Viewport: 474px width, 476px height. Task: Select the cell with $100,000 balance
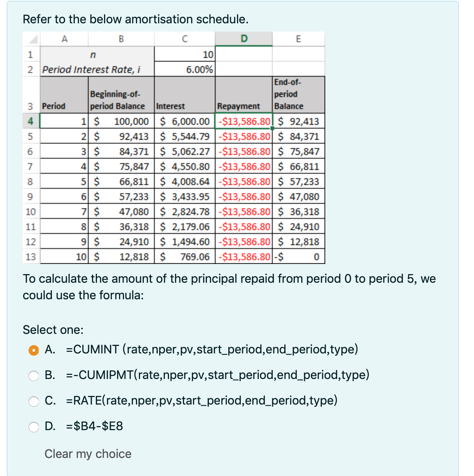tap(121, 121)
